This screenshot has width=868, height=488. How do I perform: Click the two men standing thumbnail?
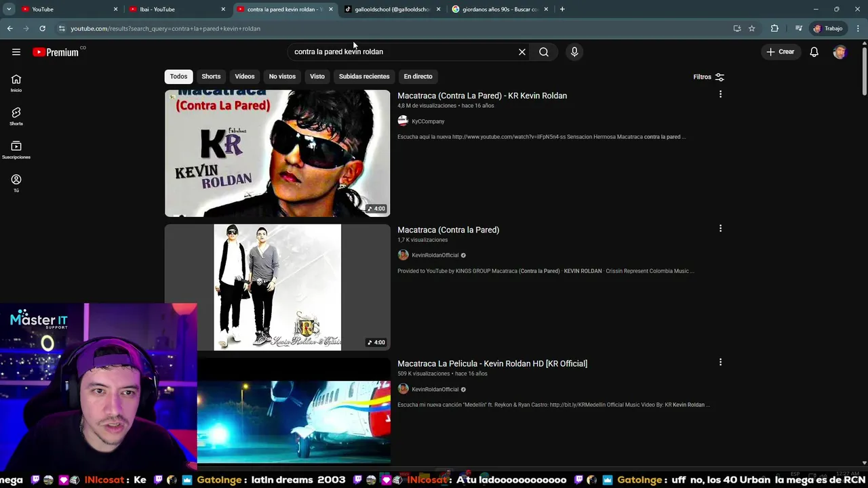tap(277, 287)
